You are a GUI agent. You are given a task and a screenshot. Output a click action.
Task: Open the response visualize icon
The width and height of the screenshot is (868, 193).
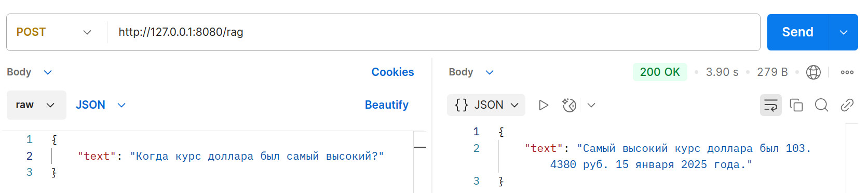click(x=569, y=105)
